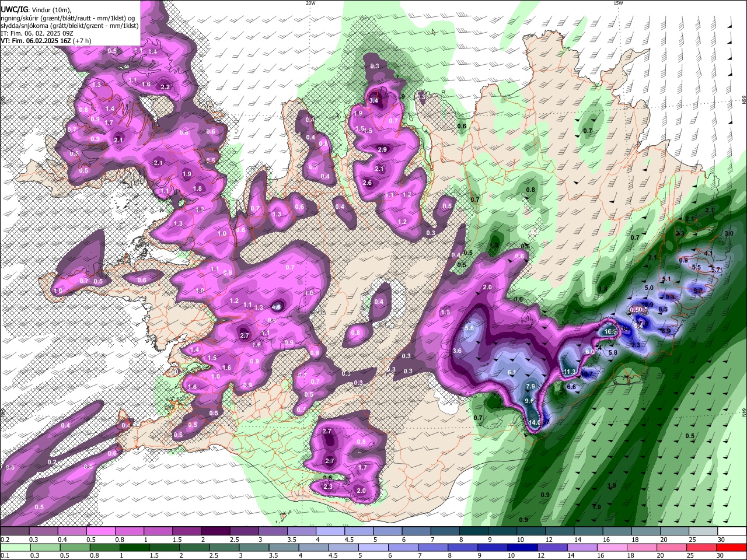Click the 2.6 value on the map
Viewport: 747px width, 560px height.
point(367,183)
